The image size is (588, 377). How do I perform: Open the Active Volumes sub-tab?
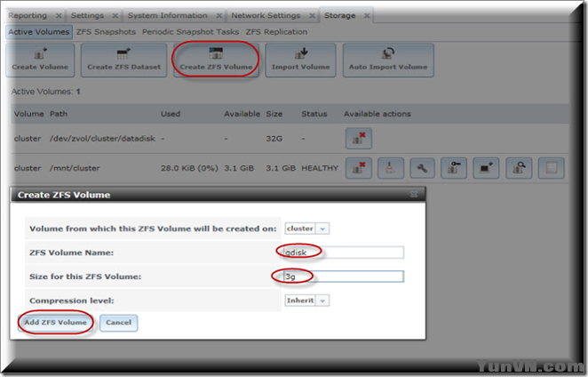pyautogui.click(x=38, y=32)
